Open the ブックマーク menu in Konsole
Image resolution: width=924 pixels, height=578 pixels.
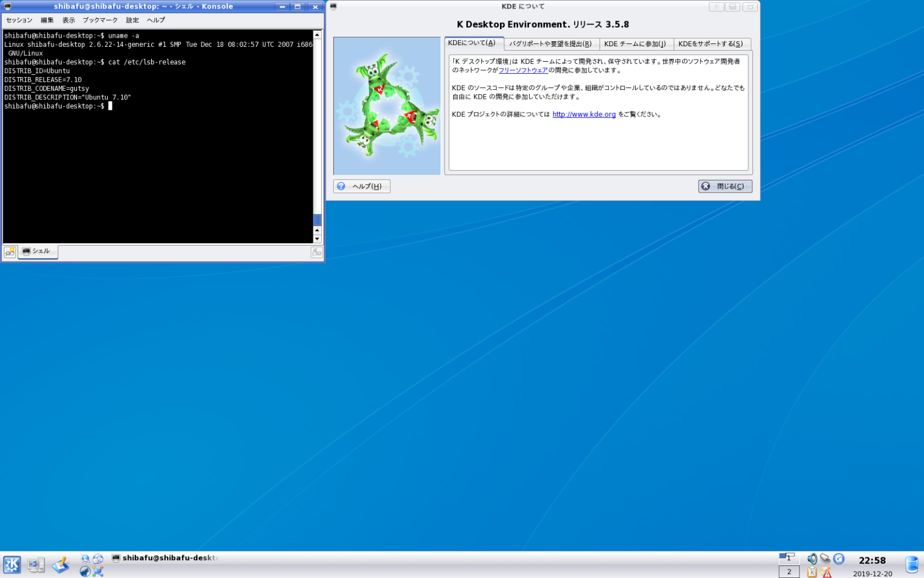(x=100, y=20)
